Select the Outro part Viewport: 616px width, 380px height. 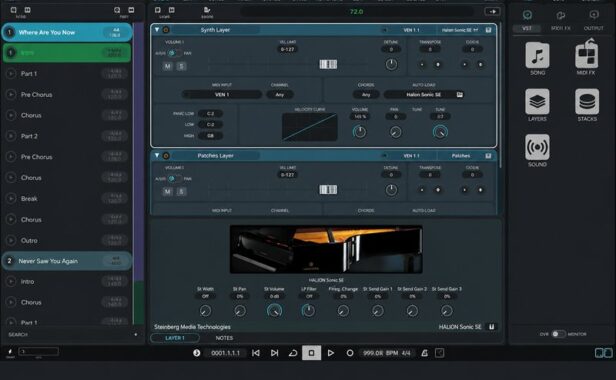pos(67,240)
